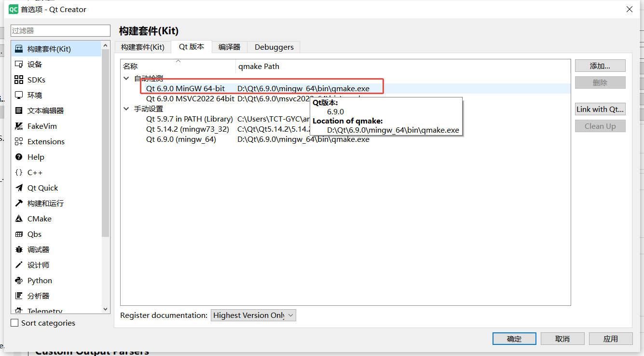Switch to the 编译器 tab
Image resolution: width=644 pixels, height=356 pixels.
[229, 47]
